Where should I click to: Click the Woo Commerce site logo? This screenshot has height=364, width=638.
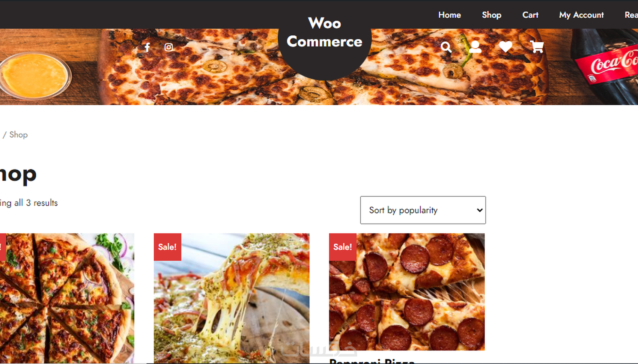click(x=325, y=32)
